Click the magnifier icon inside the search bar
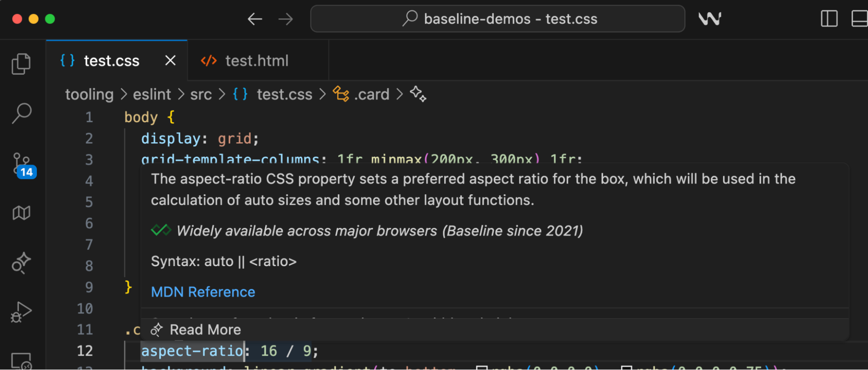Screen dimensions: 868x370 tap(409, 19)
